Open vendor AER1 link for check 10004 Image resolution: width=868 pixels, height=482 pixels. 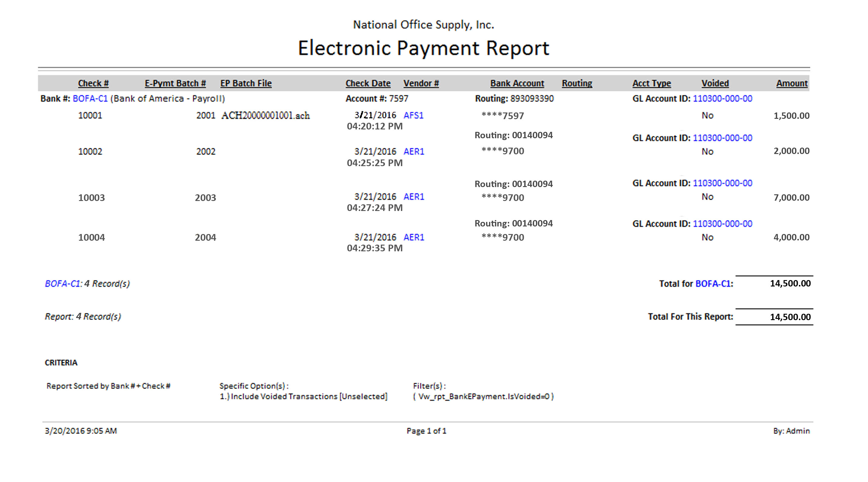pos(413,237)
